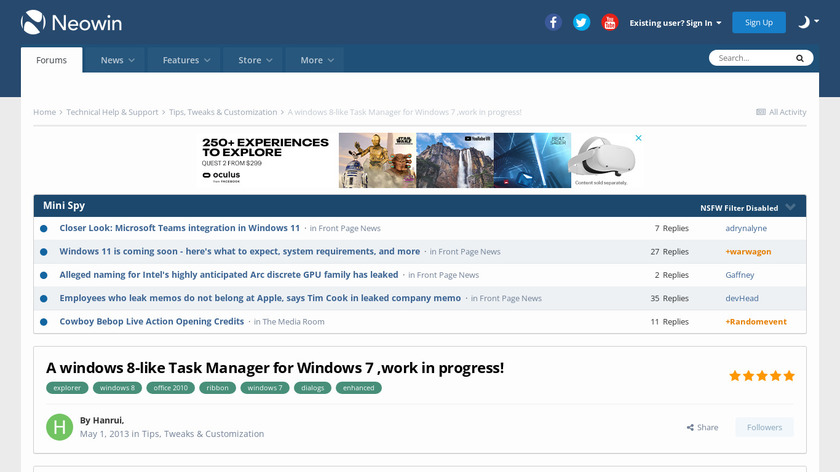Select the Forums tab
840x472 pixels.
[51, 60]
